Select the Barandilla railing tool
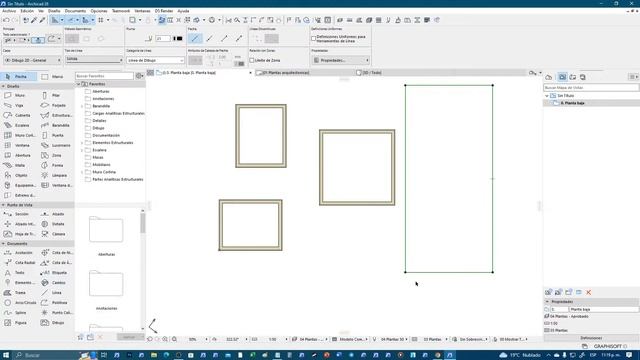 coord(56,125)
